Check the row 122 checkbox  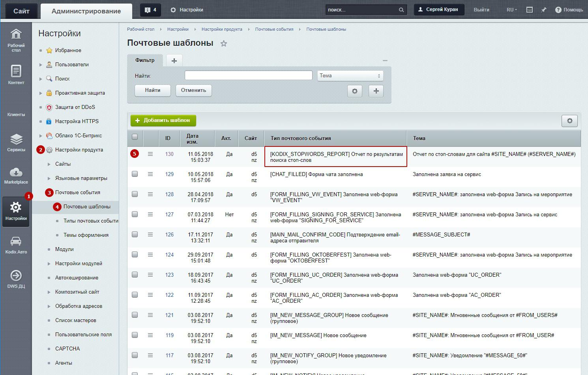pos(135,295)
